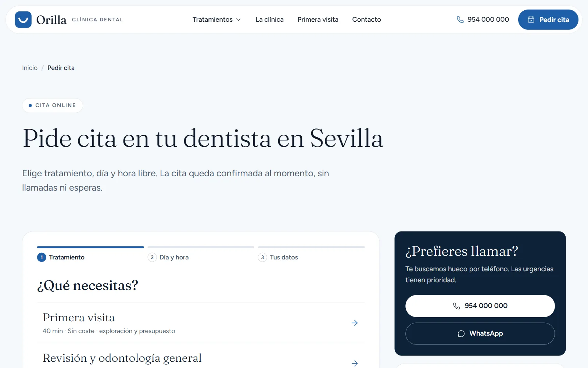Click the arrow beside Revisión y odontología general
The width and height of the screenshot is (588, 368).
coord(355,363)
